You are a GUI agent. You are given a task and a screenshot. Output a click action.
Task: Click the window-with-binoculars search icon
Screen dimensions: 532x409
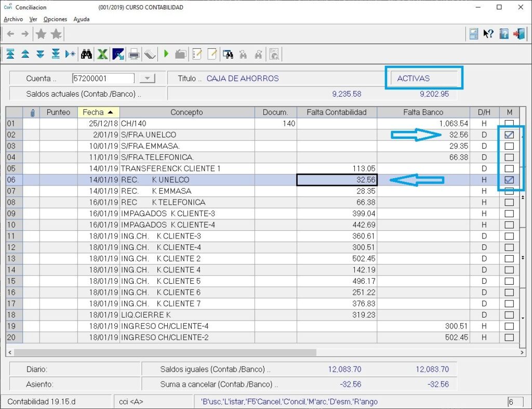tap(228, 54)
